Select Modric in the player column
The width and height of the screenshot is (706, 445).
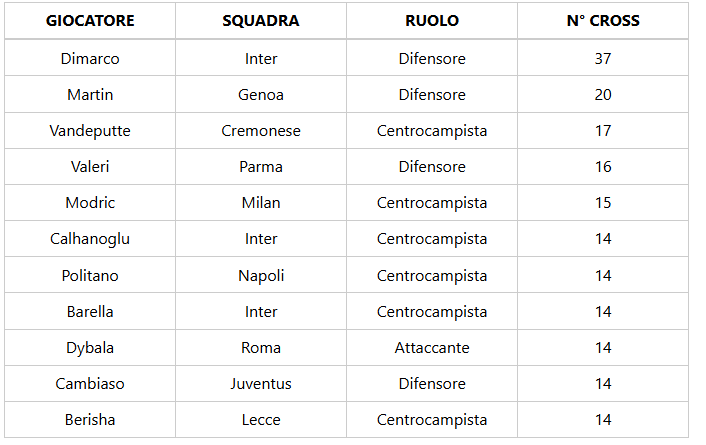pyautogui.click(x=90, y=203)
